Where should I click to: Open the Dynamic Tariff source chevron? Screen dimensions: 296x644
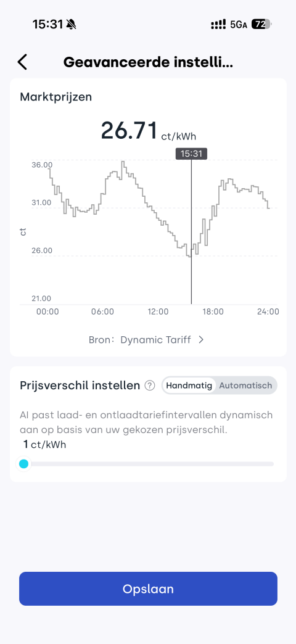(201, 340)
